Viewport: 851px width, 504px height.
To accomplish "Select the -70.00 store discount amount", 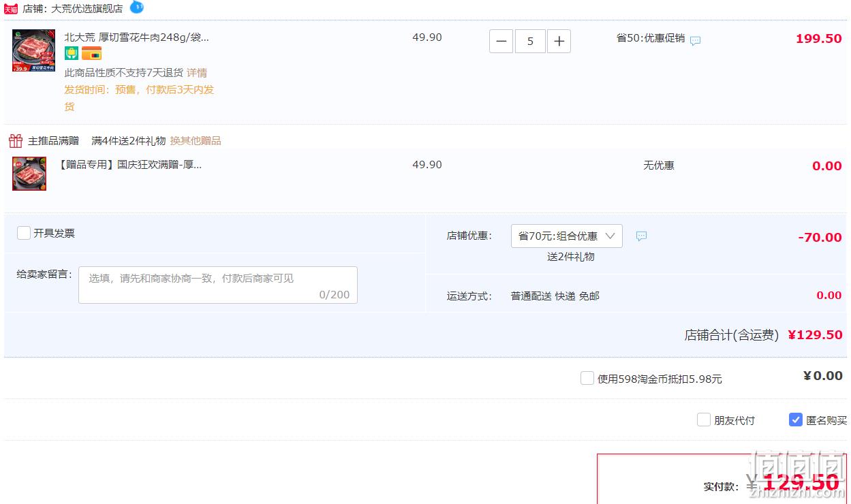I will (820, 238).
